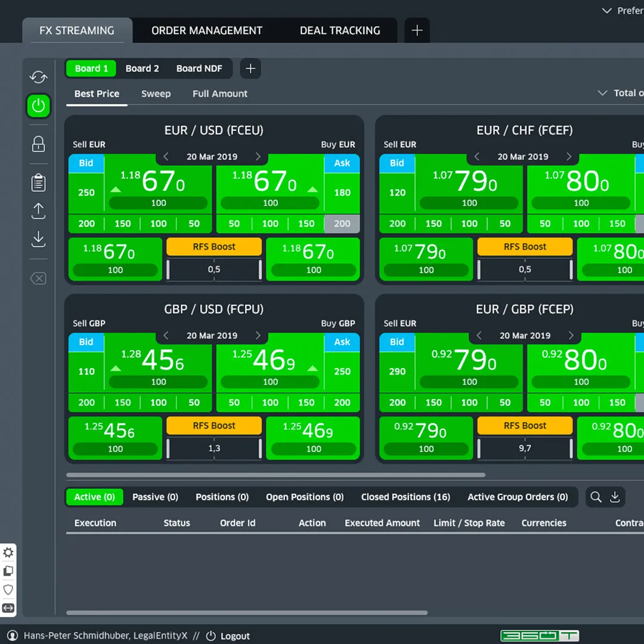Click the Bid label on EUR/USD tile
644x644 pixels.
[x=86, y=163]
